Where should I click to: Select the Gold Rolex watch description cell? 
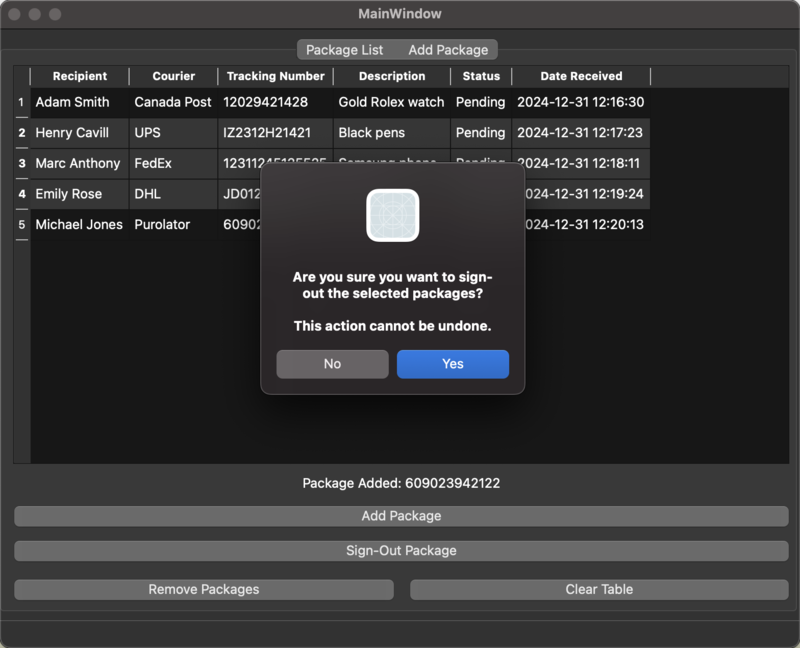tap(391, 102)
